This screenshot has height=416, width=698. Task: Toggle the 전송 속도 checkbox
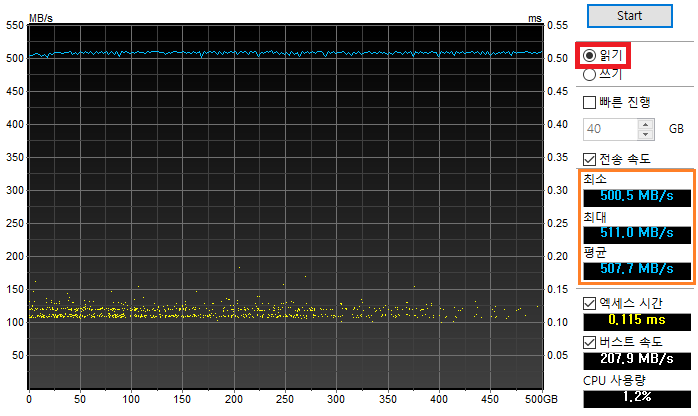pyautogui.click(x=589, y=159)
